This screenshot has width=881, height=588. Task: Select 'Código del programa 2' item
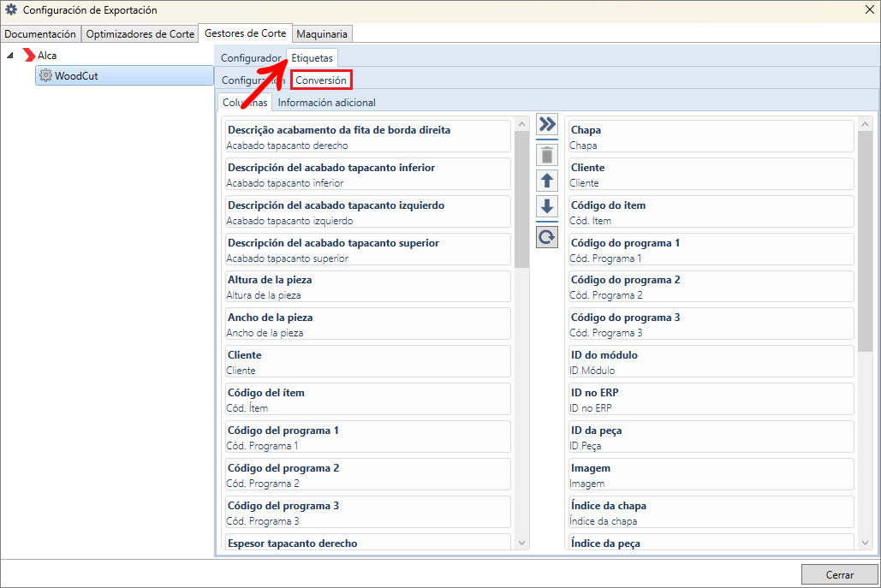(x=368, y=474)
